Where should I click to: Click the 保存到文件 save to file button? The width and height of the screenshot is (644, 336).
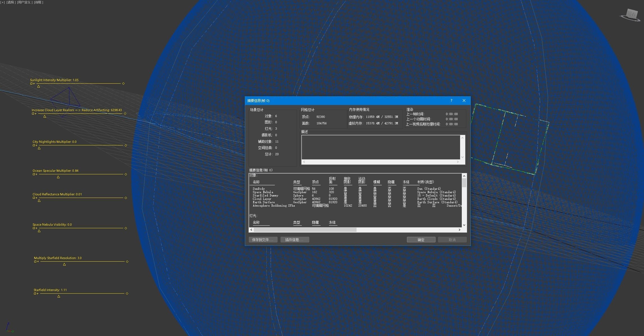tap(263, 240)
